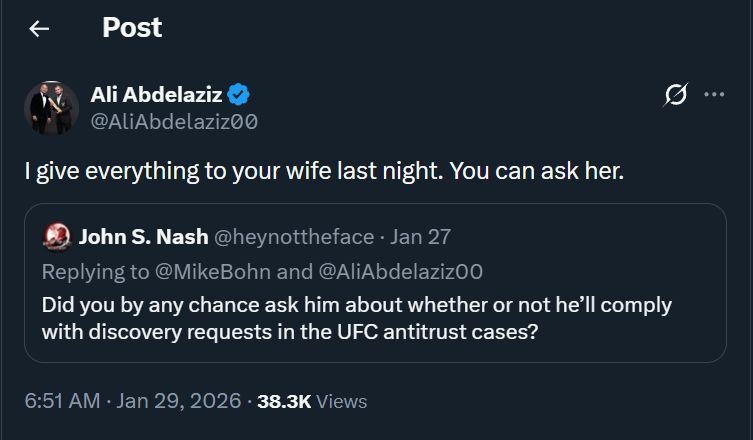
Task: Open the quoted post's Jan 27 date
Action: coord(420,237)
